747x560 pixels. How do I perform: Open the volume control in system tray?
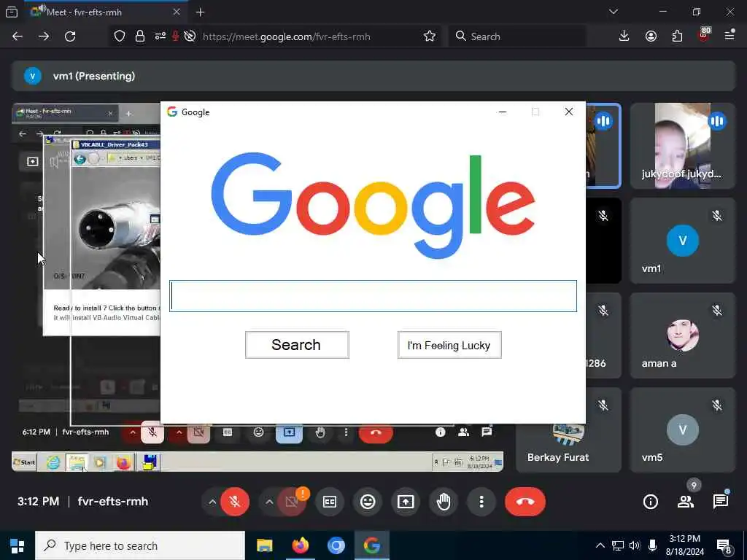click(635, 545)
